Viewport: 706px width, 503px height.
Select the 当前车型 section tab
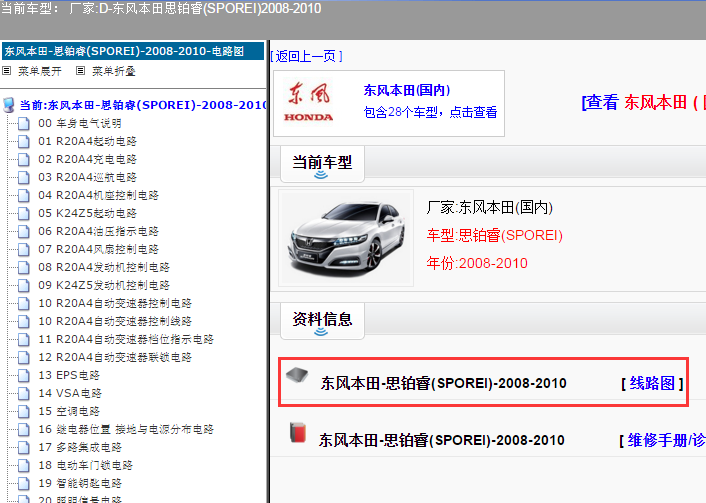click(x=322, y=163)
